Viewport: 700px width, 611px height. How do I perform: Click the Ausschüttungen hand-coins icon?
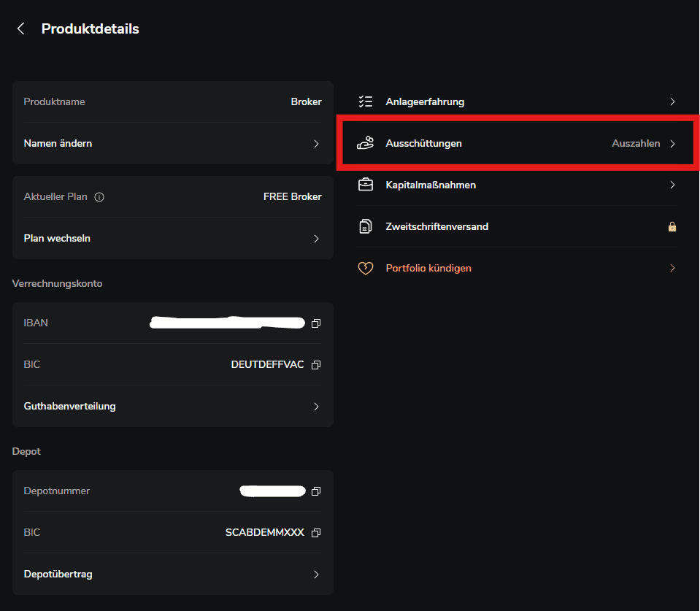[x=365, y=143]
